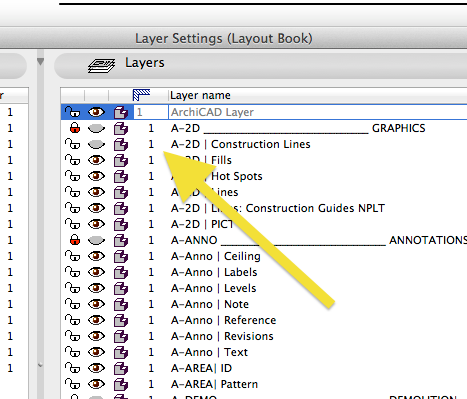This screenshot has width=467, height=399.
Task: Toggle 3D mode icon for A-2D | PICT
Action: tap(121, 224)
